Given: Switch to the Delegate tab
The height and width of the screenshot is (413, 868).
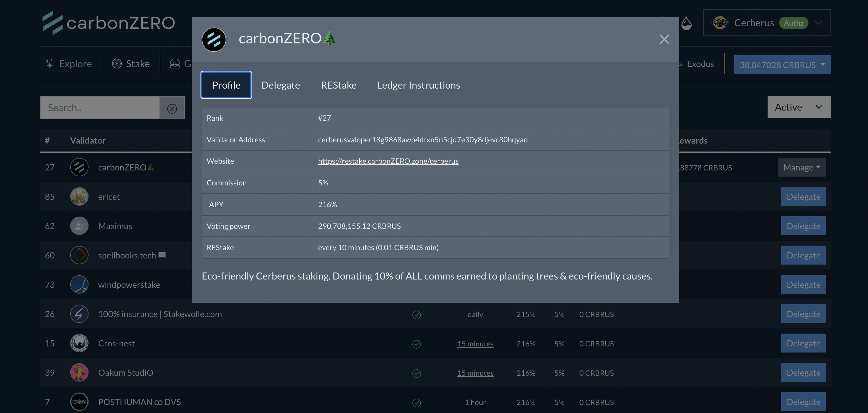Looking at the screenshot, I should 280,85.
